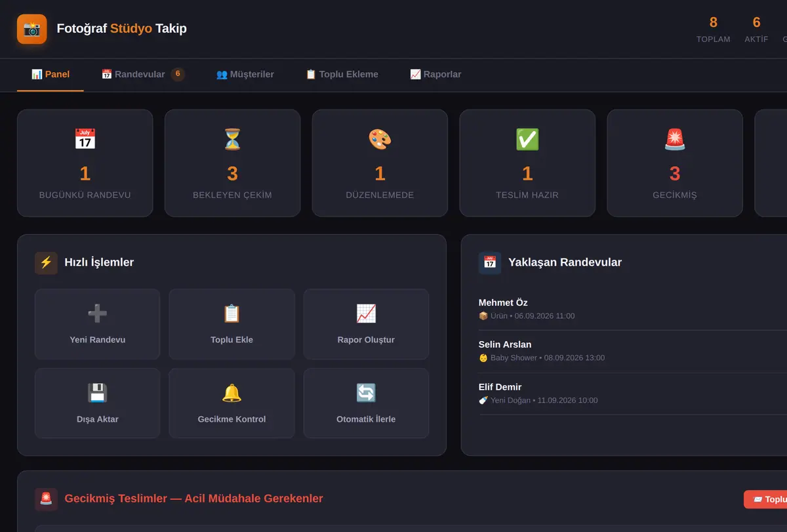Screen dimensions: 787x532
Task: Open the Bugünkü Randevu stat card
Action: [85, 163]
